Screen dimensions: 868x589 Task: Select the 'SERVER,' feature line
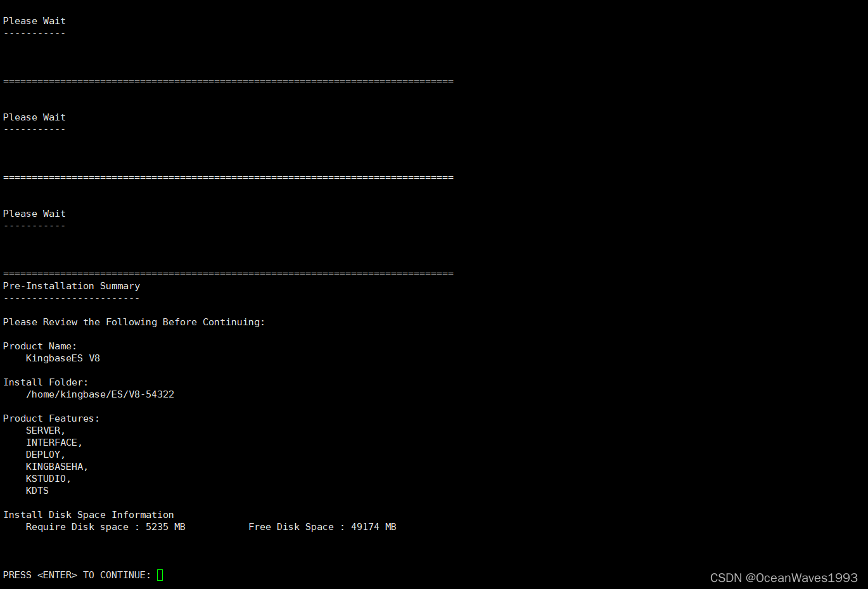tap(46, 430)
